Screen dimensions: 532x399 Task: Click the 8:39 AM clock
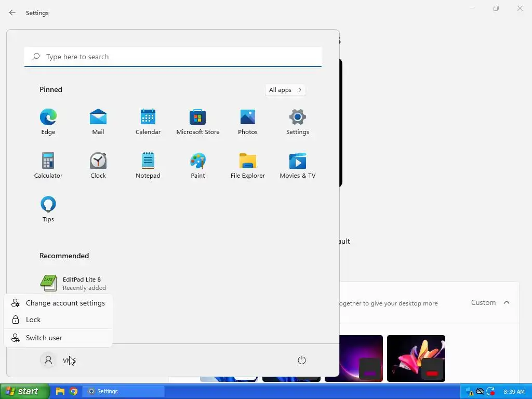pos(514,392)
